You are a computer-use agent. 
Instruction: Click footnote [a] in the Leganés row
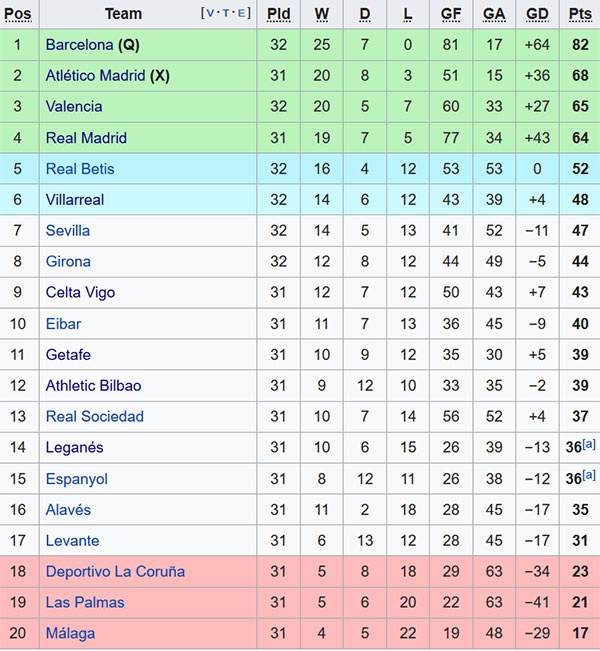click(x=588, y=443)
